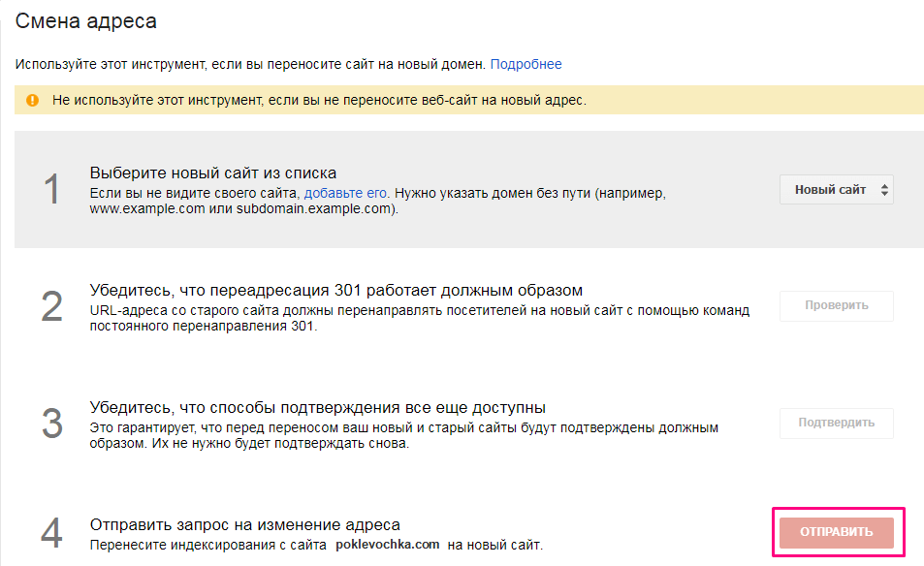924x566 pixels.
Task: Click the 301 redirect step heading
Action: 335,290
